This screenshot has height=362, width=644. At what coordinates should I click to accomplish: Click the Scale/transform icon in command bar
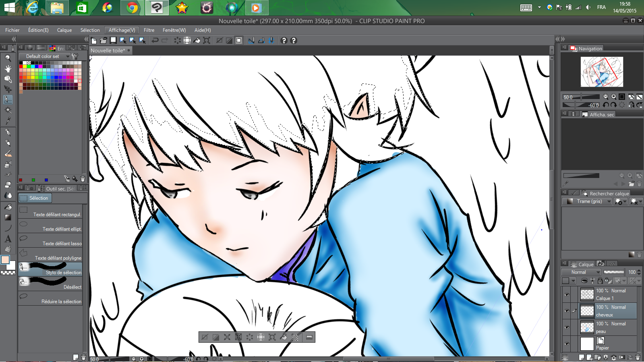[207, 40]
